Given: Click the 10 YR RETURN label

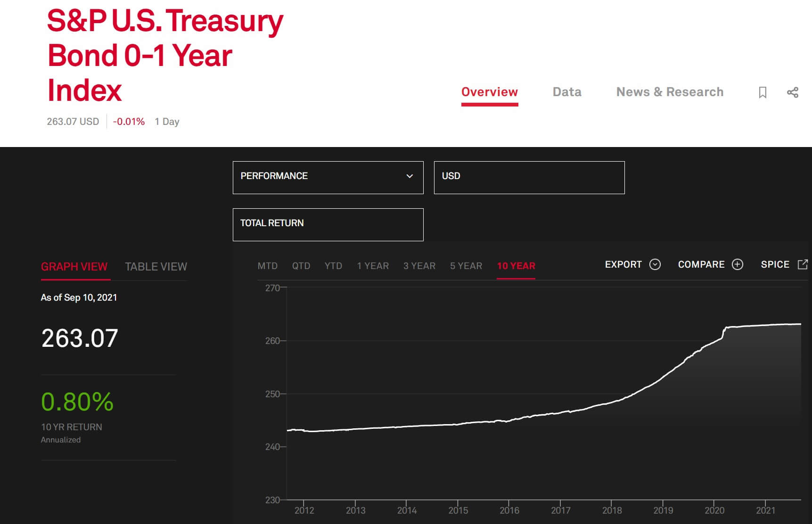Looking at the screenshot, I should (72, 427).
